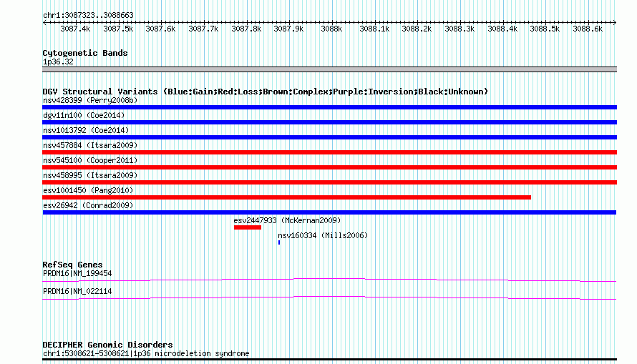Select the black DECIPHER disorder bar
This screenshot has height=364, width=637.
[329, 359]
